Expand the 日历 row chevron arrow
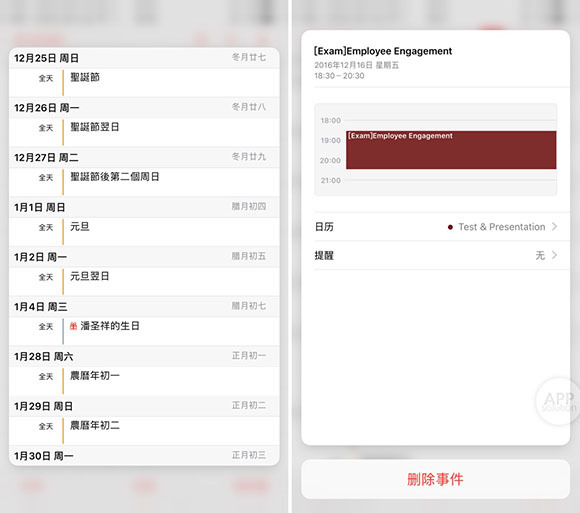 554,226
